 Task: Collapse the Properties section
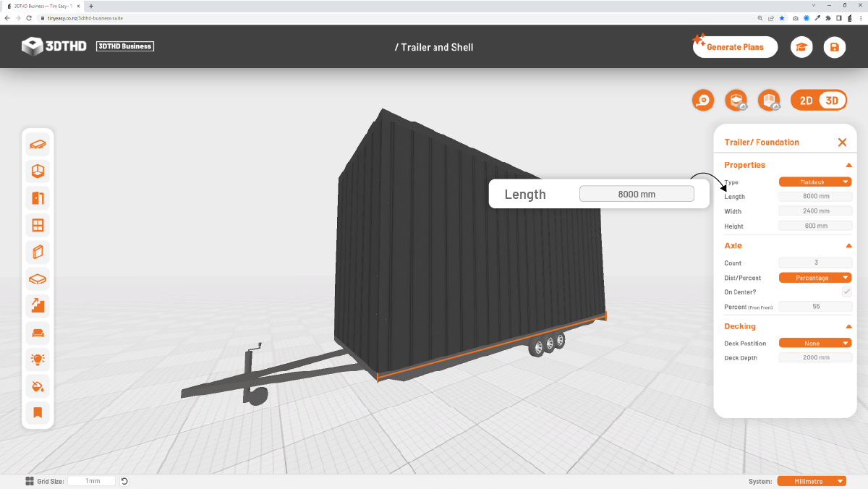tap(848, 165)
